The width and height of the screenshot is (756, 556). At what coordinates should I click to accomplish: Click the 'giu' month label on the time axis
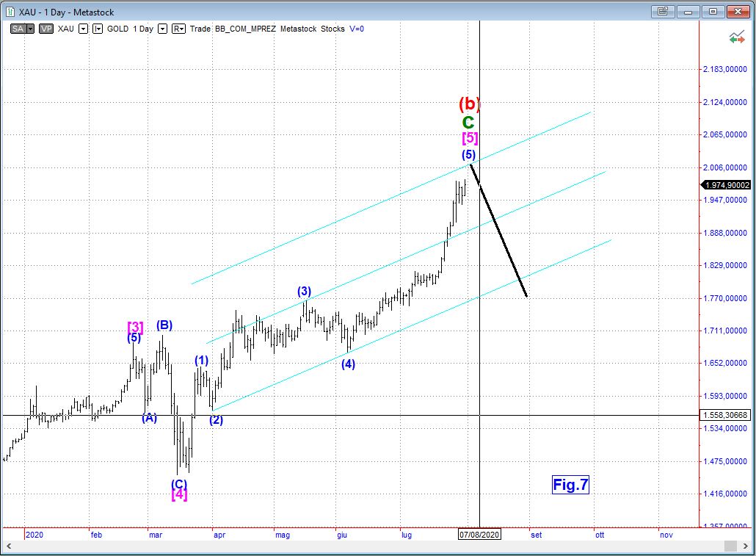point(342,535)
